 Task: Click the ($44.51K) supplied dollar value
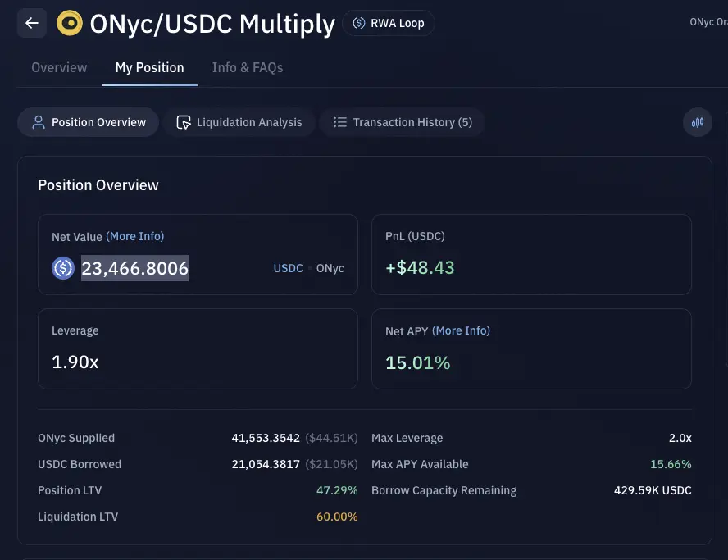click(331, 438)
